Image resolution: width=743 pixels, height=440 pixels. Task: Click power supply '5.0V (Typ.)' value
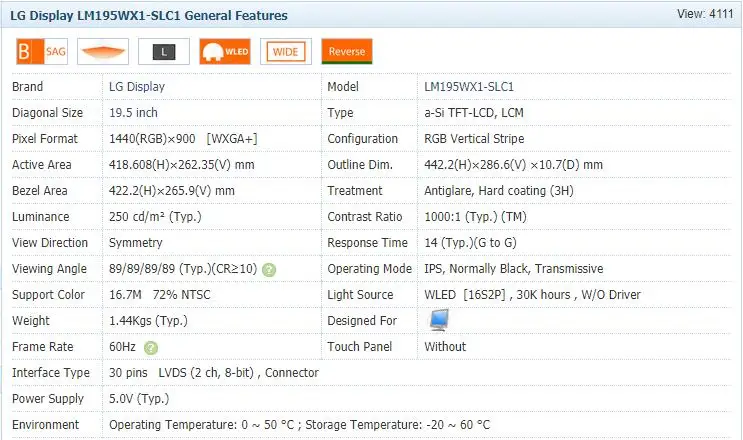[x=139, y=399]
